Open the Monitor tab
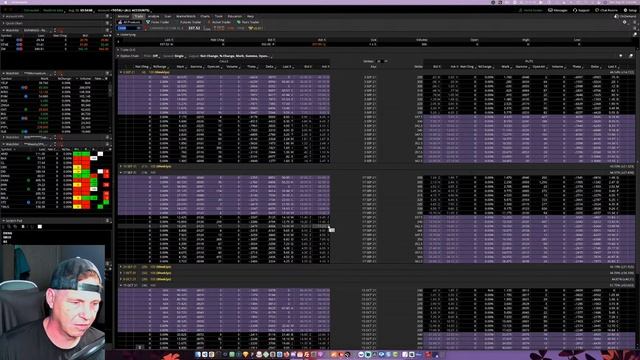 pyautogui.click(x=123, y=16)
